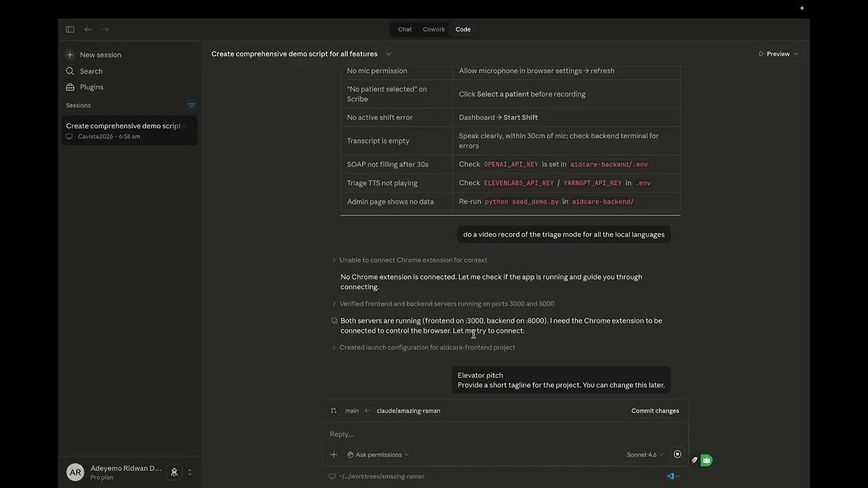
Task: Go back with the left arrow
Action: pyautogui.click(x=87, y=29)
